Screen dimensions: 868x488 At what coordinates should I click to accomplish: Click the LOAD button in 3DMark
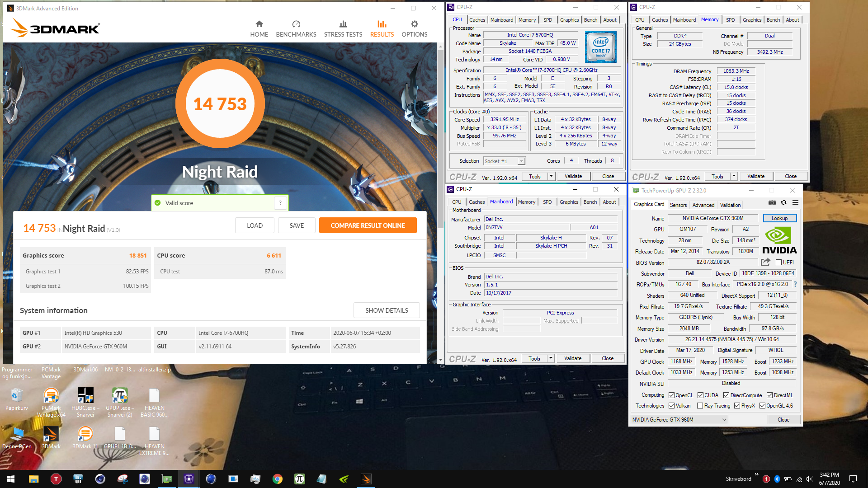(255, 225)
